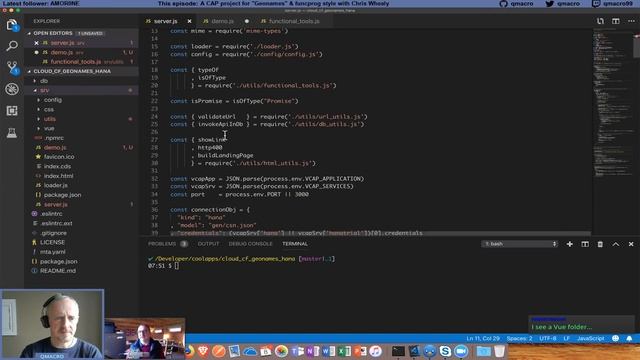
Task: Open Terminal app from the dock
Action: (398, 351)
